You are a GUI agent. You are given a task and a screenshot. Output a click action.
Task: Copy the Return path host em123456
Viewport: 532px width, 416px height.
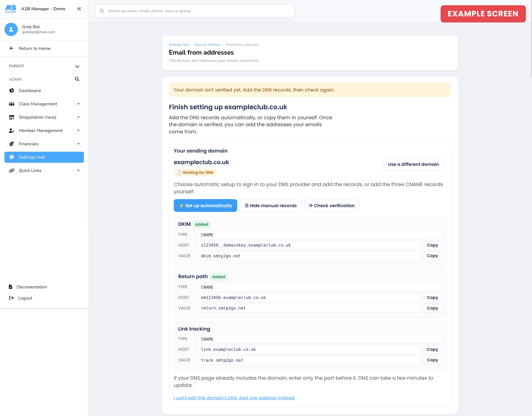tap(432, 298)
